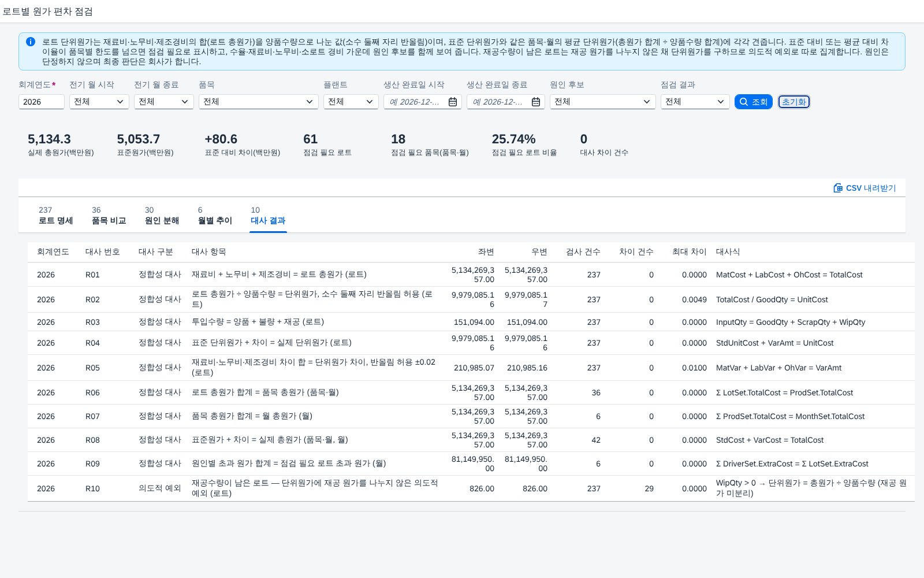Switch to the 로트 명세 tab

(56, 216)
